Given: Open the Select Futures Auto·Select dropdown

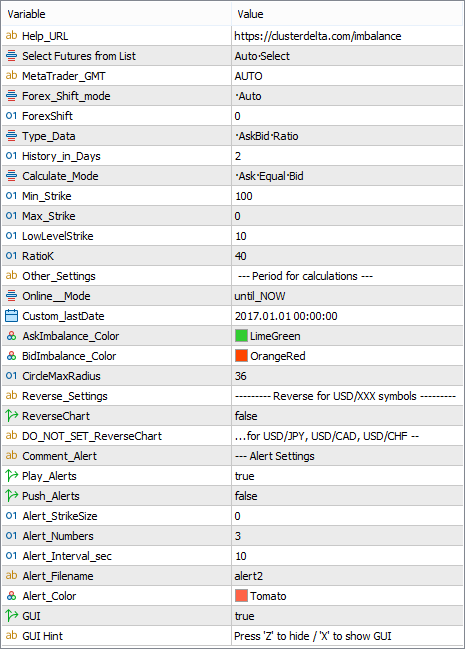Looking at the screenshot, I should (347, 56).
